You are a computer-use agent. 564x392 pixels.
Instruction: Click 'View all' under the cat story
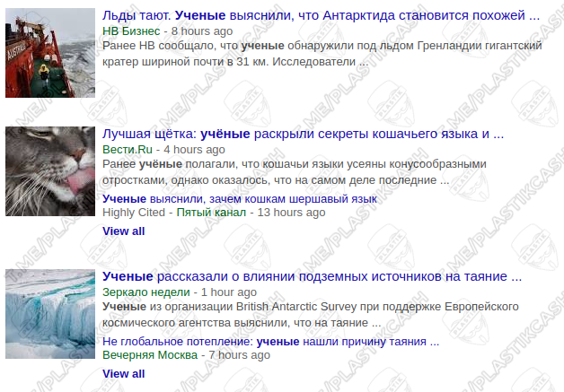123,231
